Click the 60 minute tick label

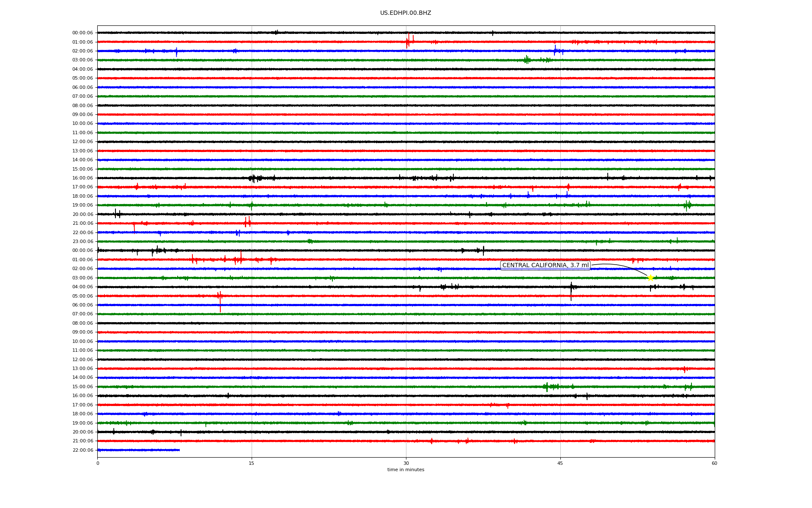click(714, 464)
